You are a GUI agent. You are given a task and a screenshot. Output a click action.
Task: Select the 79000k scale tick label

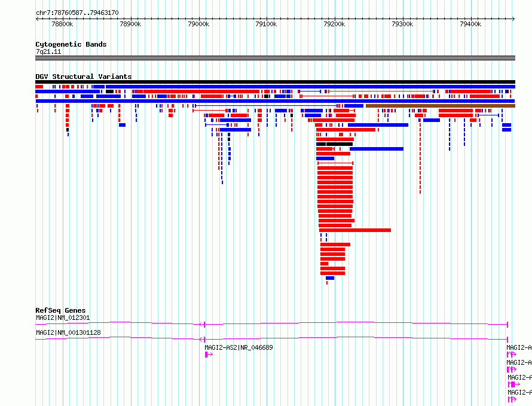tap(198, 24)
